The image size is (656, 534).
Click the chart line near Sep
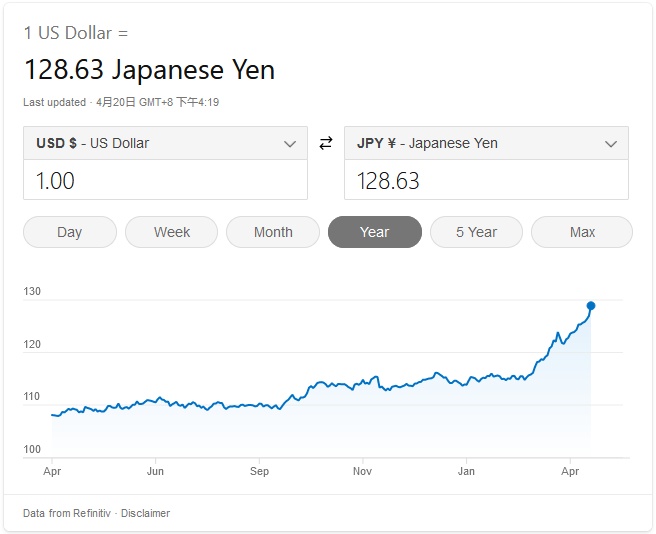tap(260, 405)
